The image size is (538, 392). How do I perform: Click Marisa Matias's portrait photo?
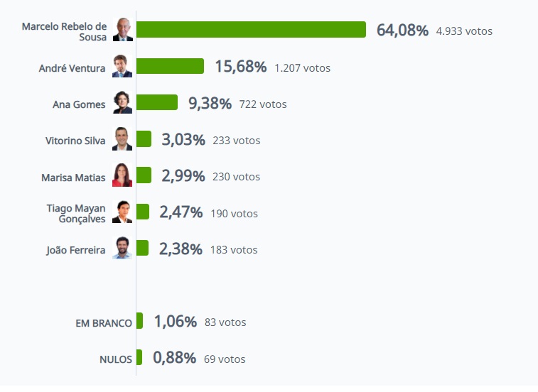point(122,176)
